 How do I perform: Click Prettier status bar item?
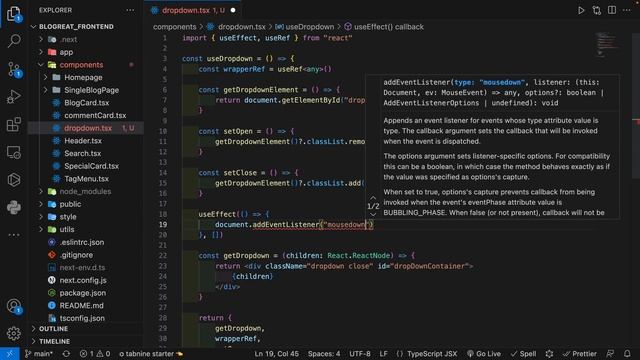[580, 354]
